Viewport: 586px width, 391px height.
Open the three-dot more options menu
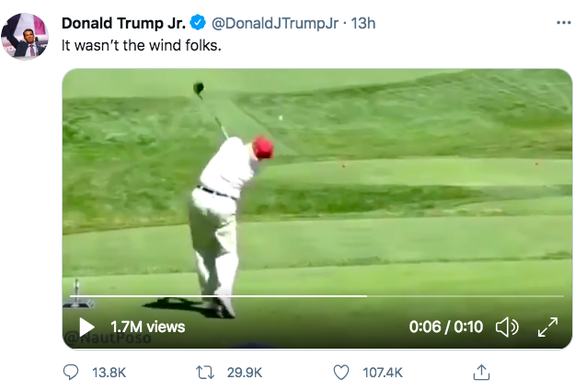tap(564, 23)
